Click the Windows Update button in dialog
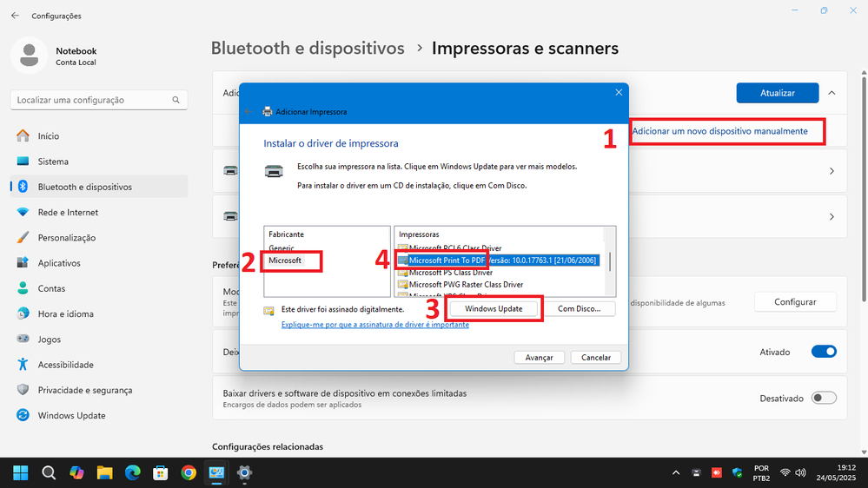 click(x=494, y=309)
